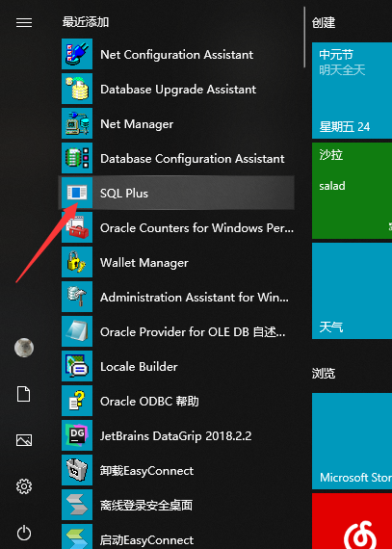The height and width of the screenshot is (549, 392).
Task: Select 卸载EasyConnect entry
Action: [x=176, y=470]
